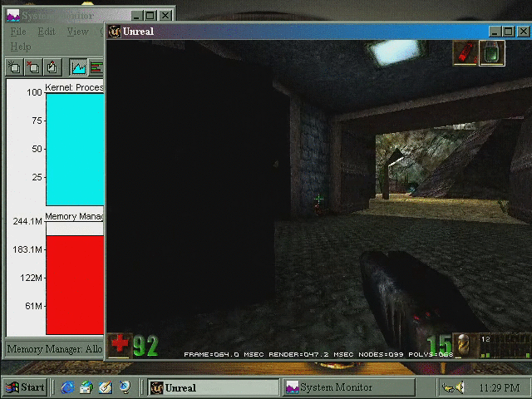Click the 'Memory Manager: Allo' status bar text
Image resolution: width=532 pixels, height=399 pixels.
click(x=55, y=349)
